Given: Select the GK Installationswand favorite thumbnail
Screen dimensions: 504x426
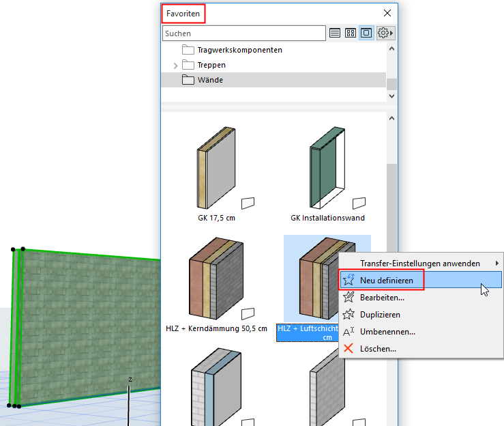Looking at the screenshot, I should (x=327, y=168).
